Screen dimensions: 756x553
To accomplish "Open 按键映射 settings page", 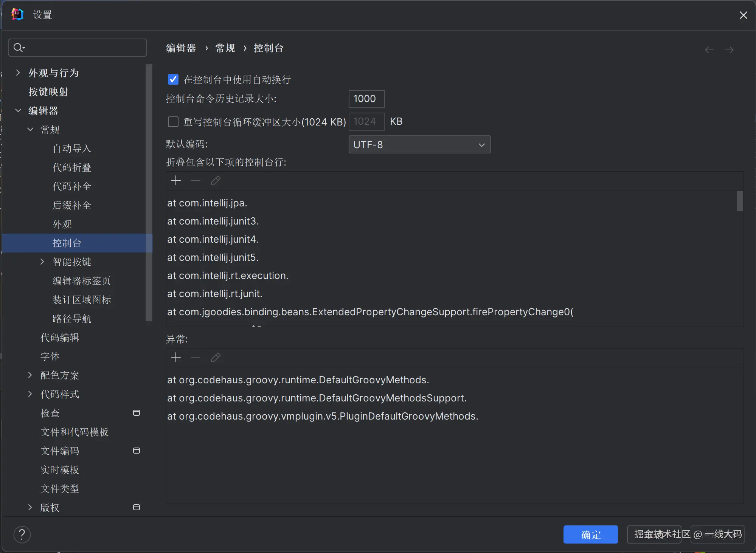I will click(48, 92).
